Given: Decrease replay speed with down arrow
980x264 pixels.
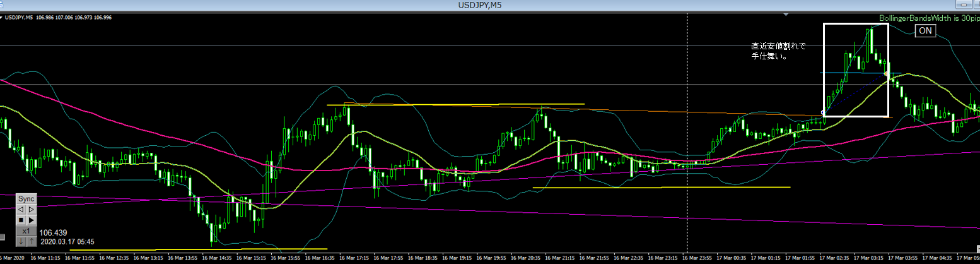Looking at the screenshot, I should point(21,241).
